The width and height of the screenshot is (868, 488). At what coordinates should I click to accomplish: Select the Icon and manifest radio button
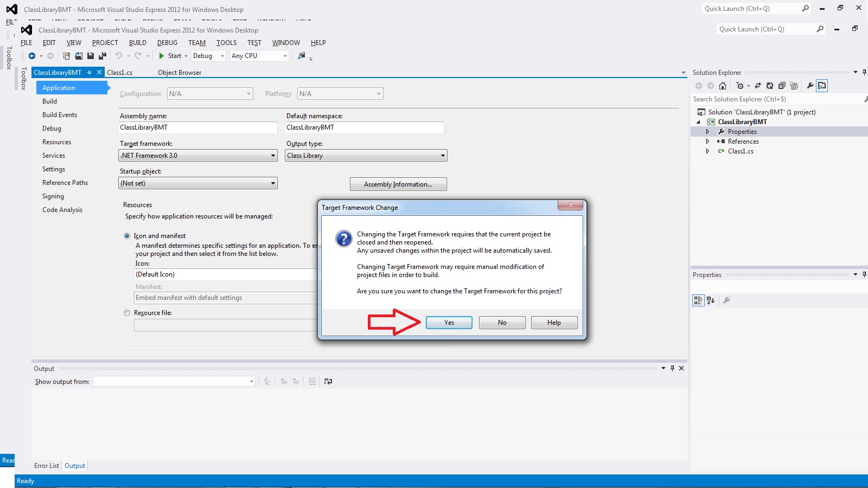tap(127, 236)
